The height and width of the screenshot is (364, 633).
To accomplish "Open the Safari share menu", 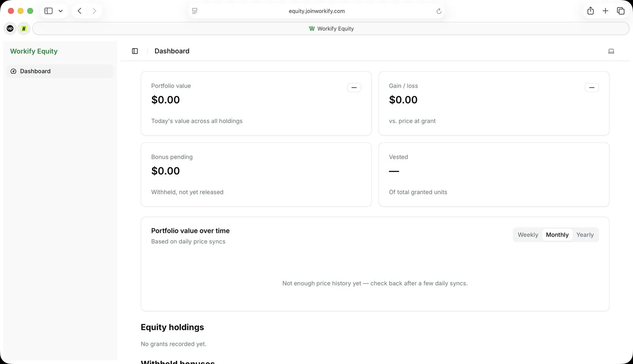I will point(591,11).
